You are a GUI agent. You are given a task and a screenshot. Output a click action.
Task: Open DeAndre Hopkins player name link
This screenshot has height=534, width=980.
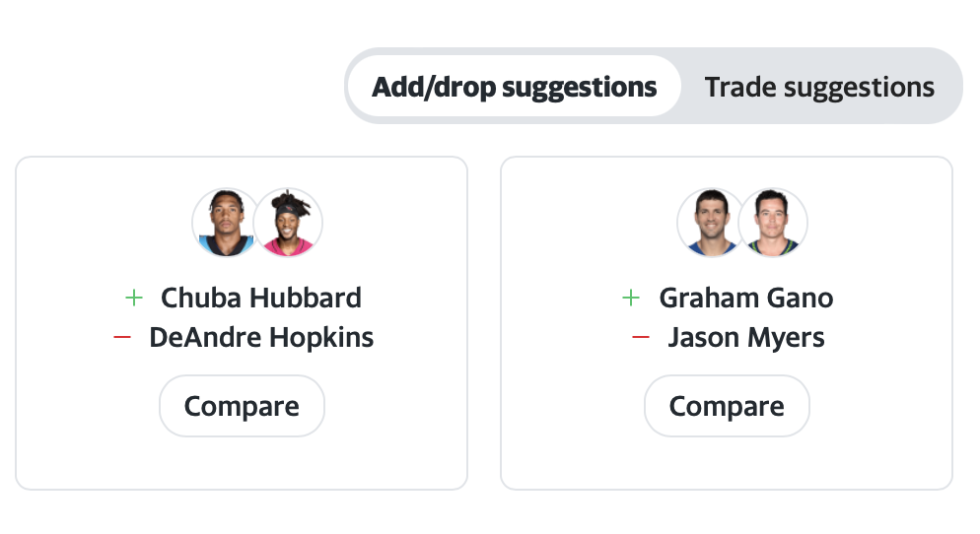pyautogui.click(x=261, y=337)
